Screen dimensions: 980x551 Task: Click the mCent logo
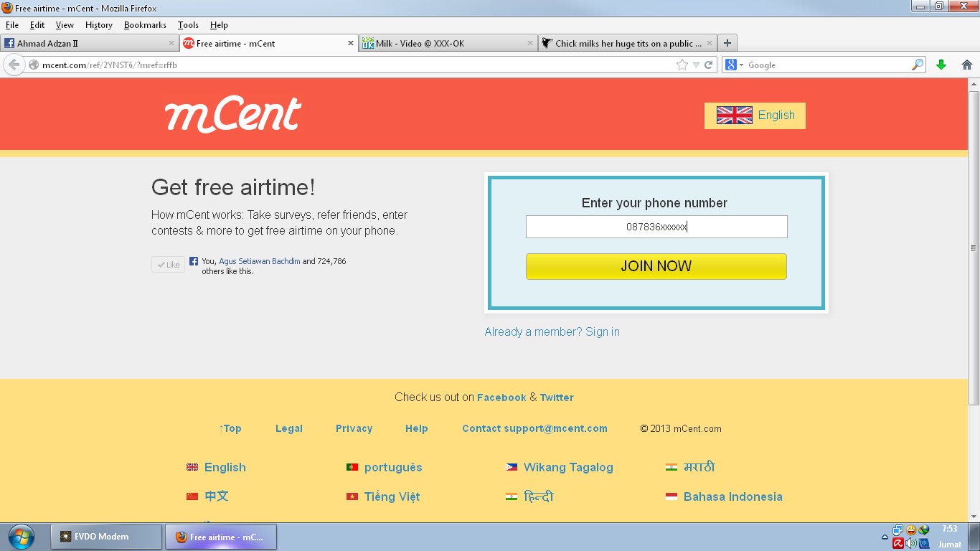tap(233, 115)
